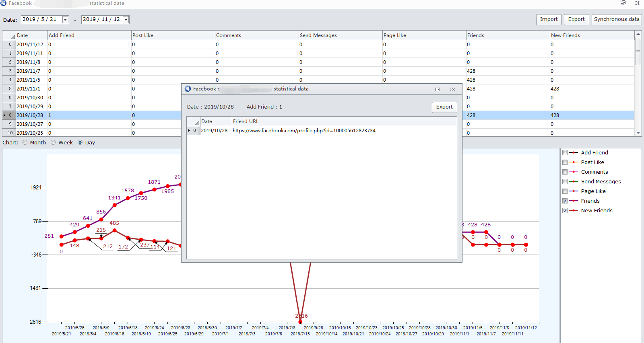Sort by the New Friends column header

coord(592,35)
